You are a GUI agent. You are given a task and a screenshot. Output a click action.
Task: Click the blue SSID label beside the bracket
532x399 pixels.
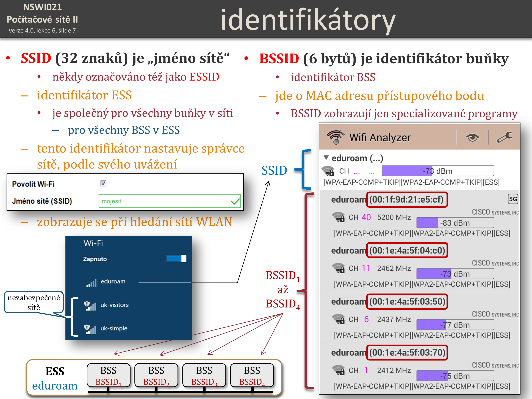click(274, 170)
